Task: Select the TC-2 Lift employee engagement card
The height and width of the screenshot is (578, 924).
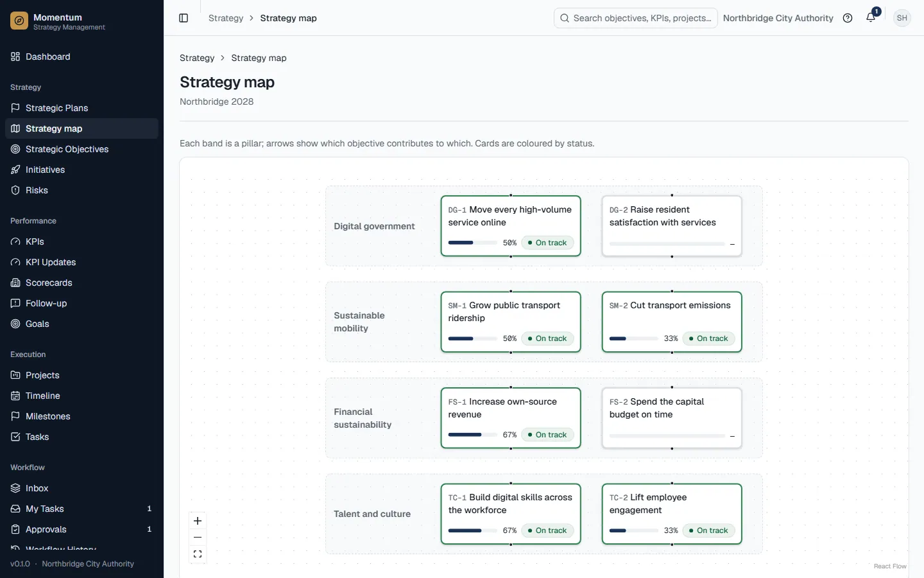Action: click(x=672, y=514)
